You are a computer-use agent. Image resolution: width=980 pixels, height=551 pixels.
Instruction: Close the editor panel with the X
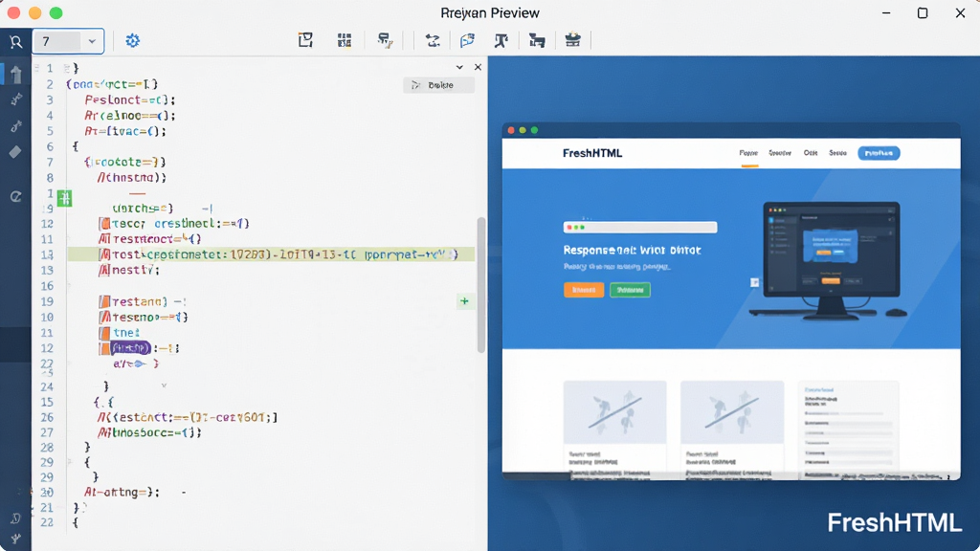point(478,67)
